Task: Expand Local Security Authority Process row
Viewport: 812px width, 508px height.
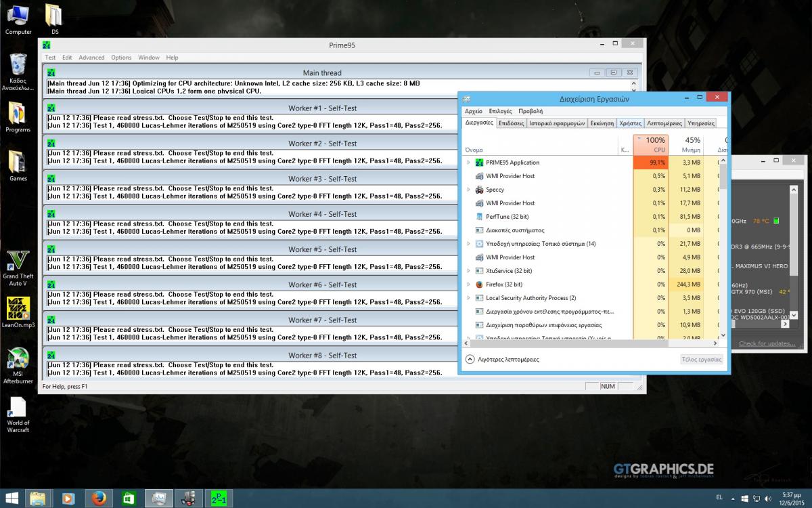Action: (468, 298)
